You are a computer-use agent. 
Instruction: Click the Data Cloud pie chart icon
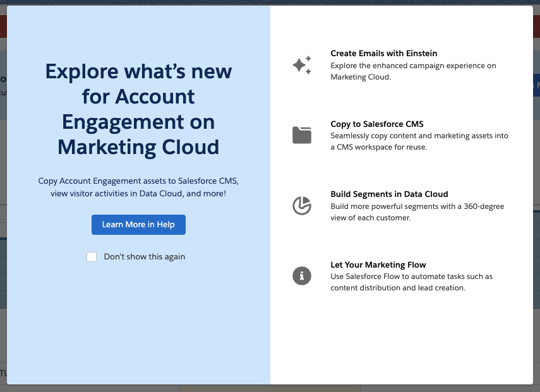(302, 206)
